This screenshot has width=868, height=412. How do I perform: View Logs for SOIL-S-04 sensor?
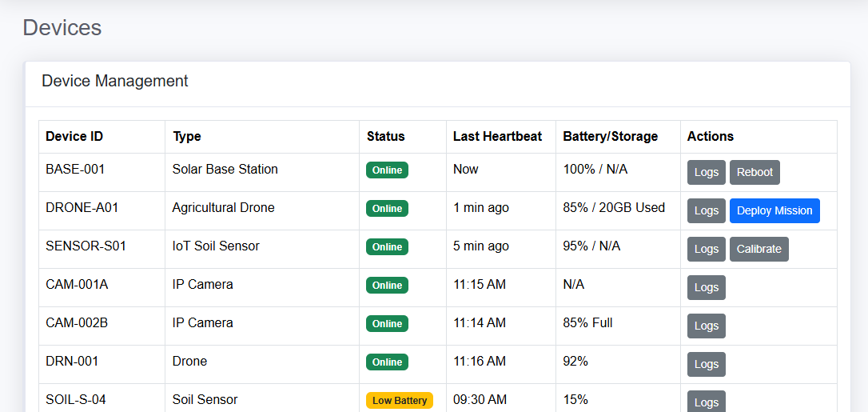point(707,402)
